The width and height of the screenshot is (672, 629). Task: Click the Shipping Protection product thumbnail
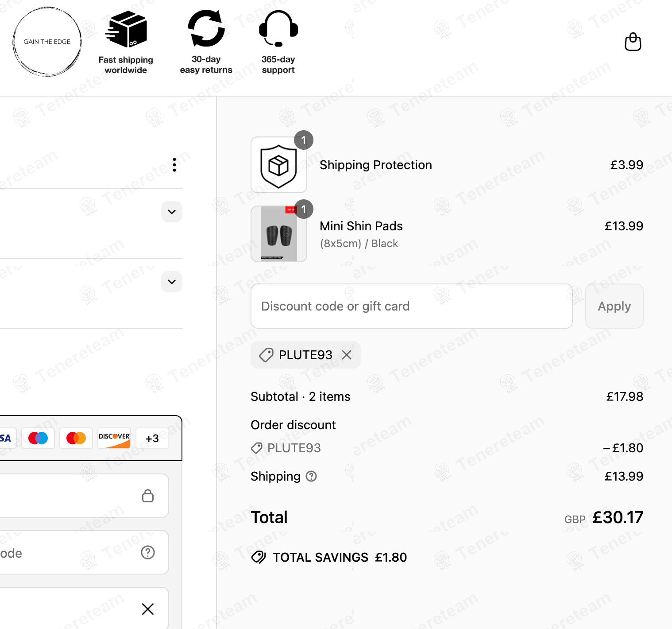pos(279,165)
